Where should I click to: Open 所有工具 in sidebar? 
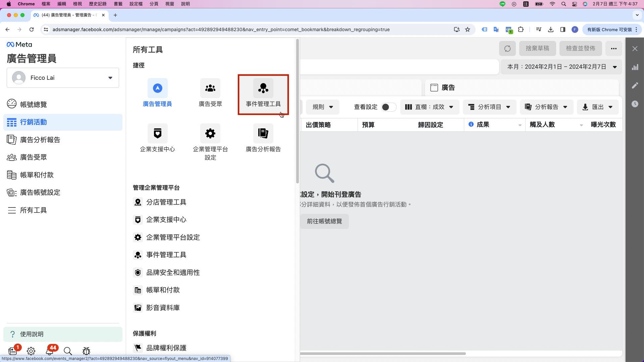click(63, 210)
